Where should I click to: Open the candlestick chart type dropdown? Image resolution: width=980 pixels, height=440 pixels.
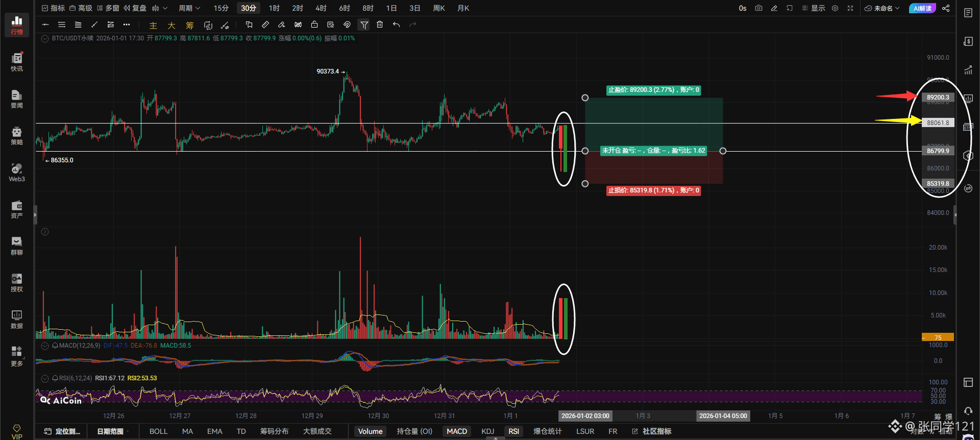[160, 8]
